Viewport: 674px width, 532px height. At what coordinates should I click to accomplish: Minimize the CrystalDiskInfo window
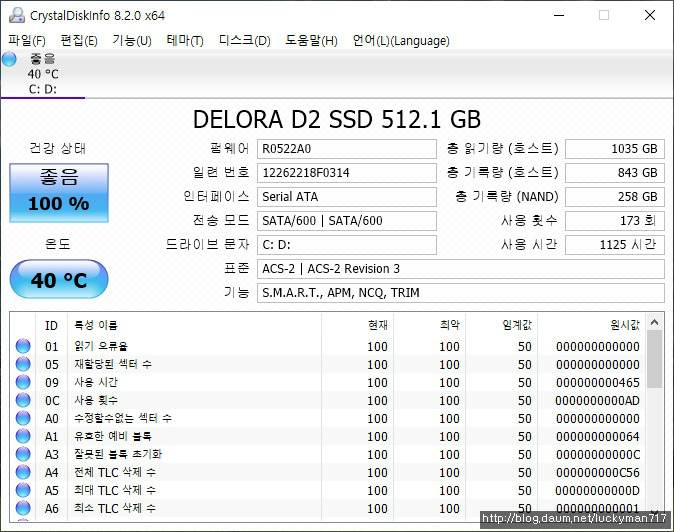[558, 15]
